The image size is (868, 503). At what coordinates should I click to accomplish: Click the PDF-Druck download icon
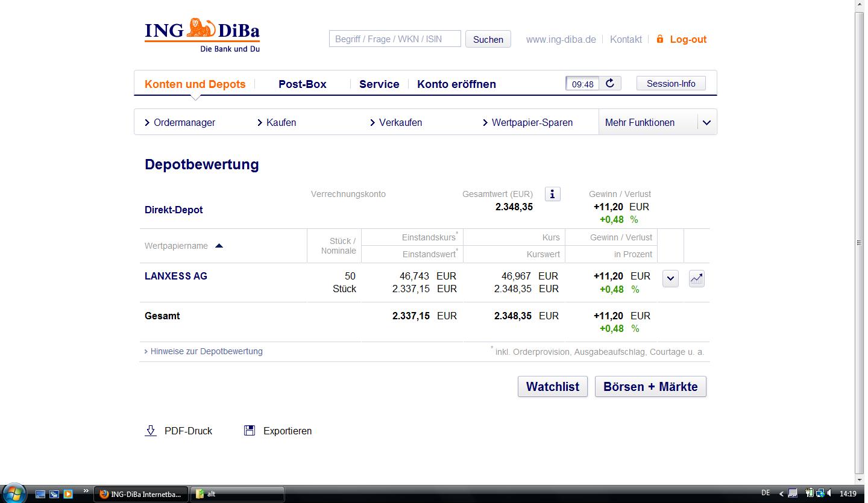[151, 431]
